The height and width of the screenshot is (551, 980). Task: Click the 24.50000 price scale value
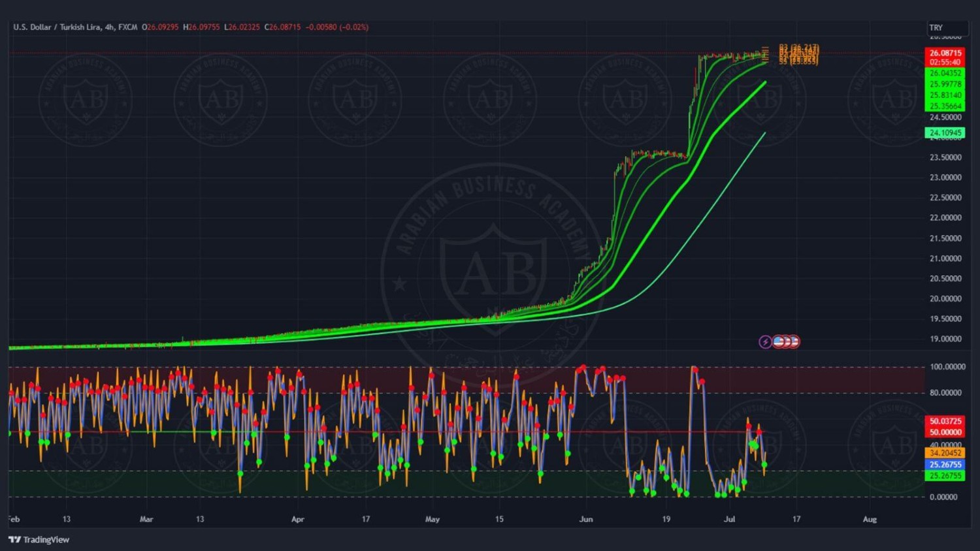[945, 118]
